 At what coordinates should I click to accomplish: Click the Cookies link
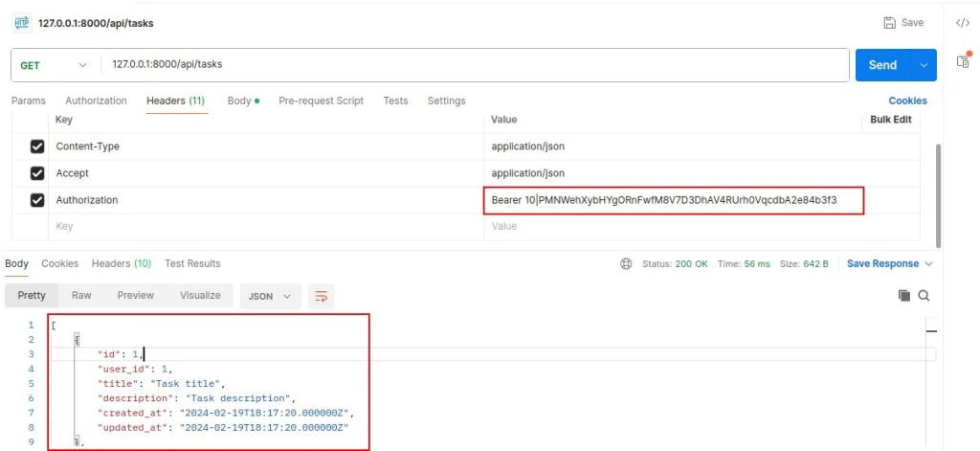[x=907, y=101]
